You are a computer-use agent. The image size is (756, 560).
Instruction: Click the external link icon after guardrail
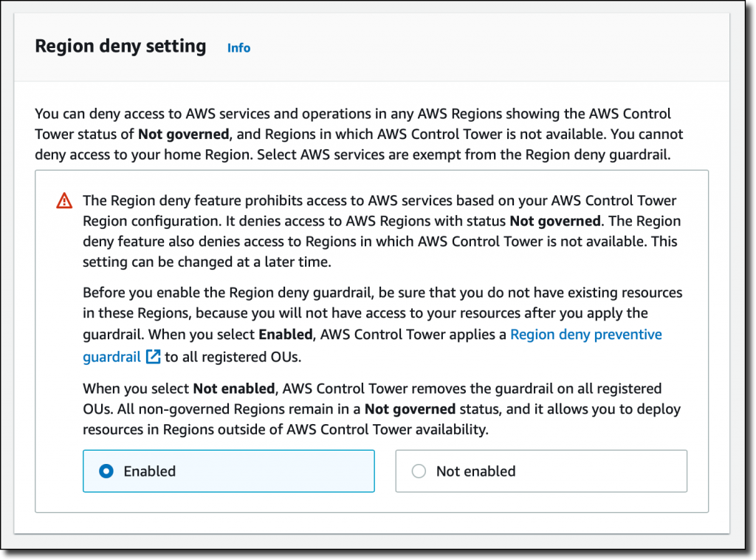click(153, 357)
